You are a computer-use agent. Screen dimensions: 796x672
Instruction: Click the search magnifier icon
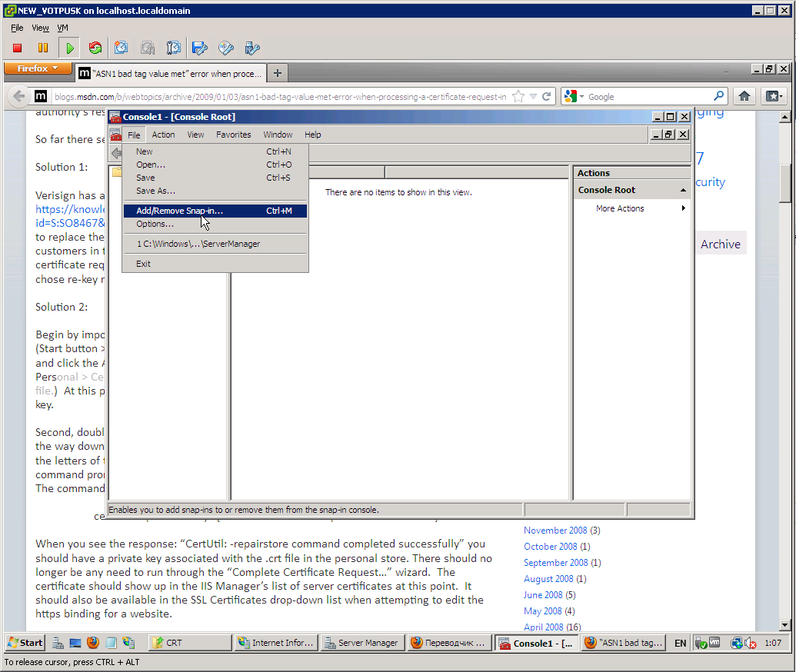[x=718, y=96]
